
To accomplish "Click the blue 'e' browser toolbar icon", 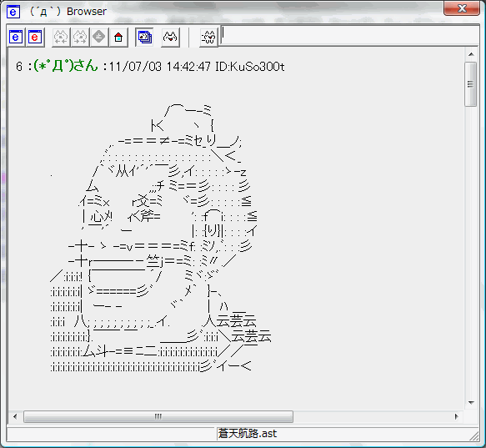I will click(x=16, y=38).
